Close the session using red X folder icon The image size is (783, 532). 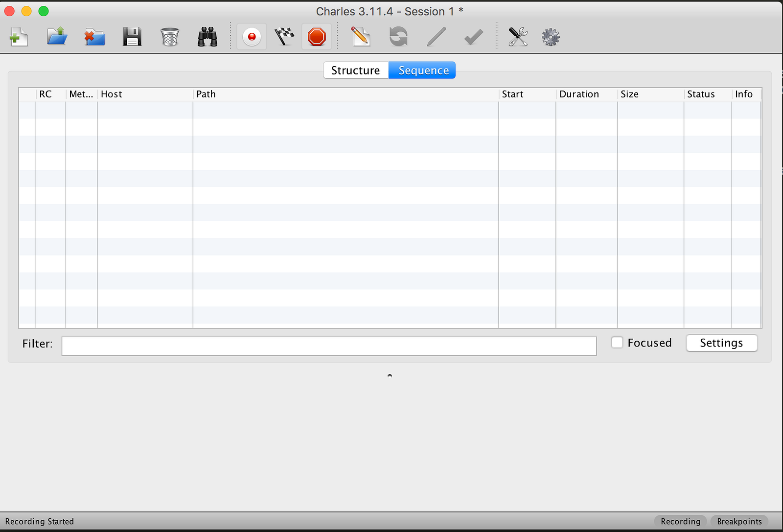pyautogui.click(x=94, y=37)
